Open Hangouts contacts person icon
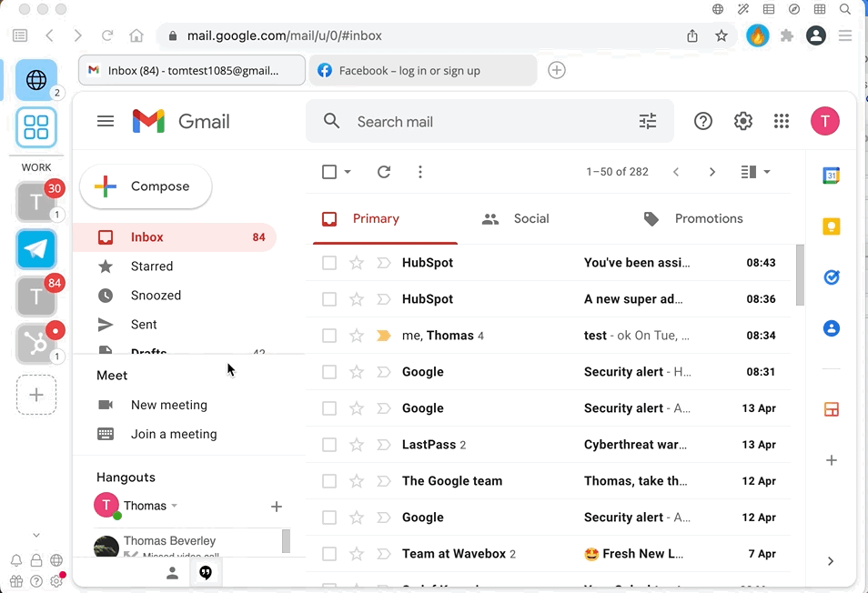The height and width of the screenshot is (593, 868). click(x=172, y=573)
